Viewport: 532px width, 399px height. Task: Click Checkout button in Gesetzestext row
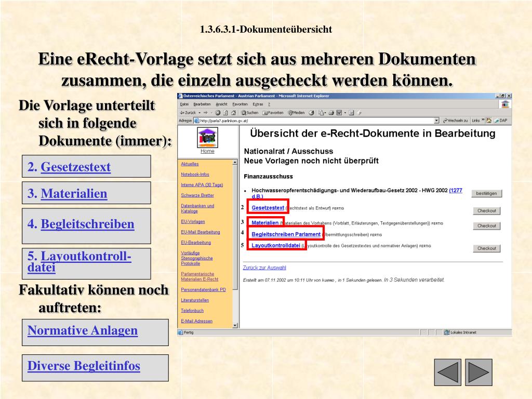tap(487, 211)
